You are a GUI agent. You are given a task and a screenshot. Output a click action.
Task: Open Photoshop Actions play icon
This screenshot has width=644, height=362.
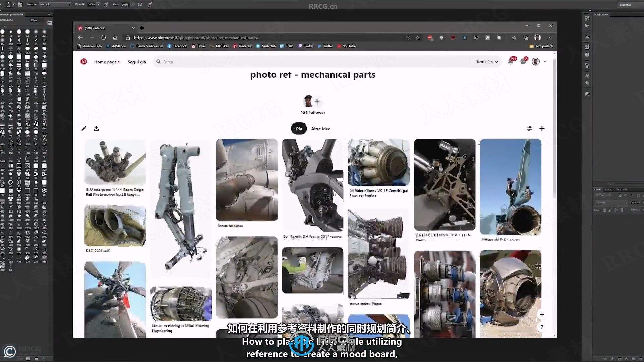coord(587,26)
